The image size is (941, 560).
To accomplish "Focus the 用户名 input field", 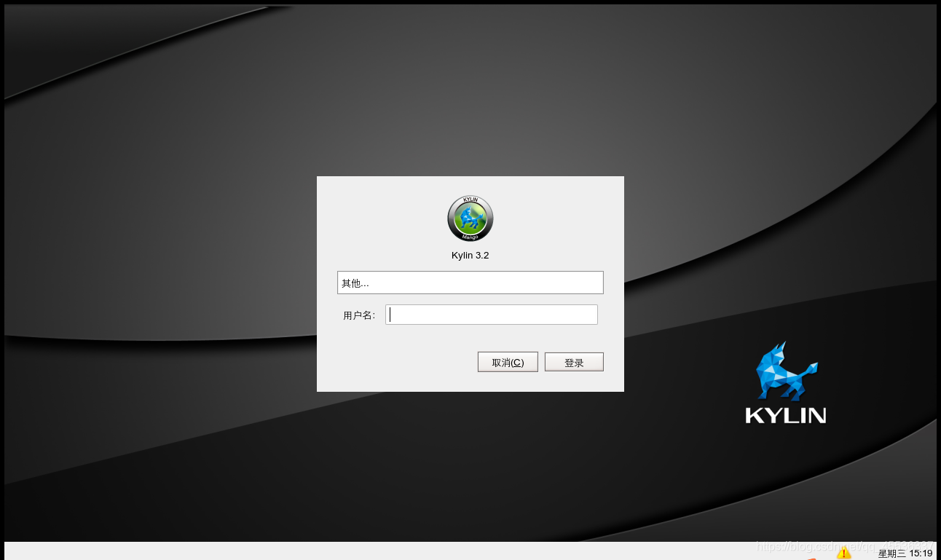I will [492, 315].
